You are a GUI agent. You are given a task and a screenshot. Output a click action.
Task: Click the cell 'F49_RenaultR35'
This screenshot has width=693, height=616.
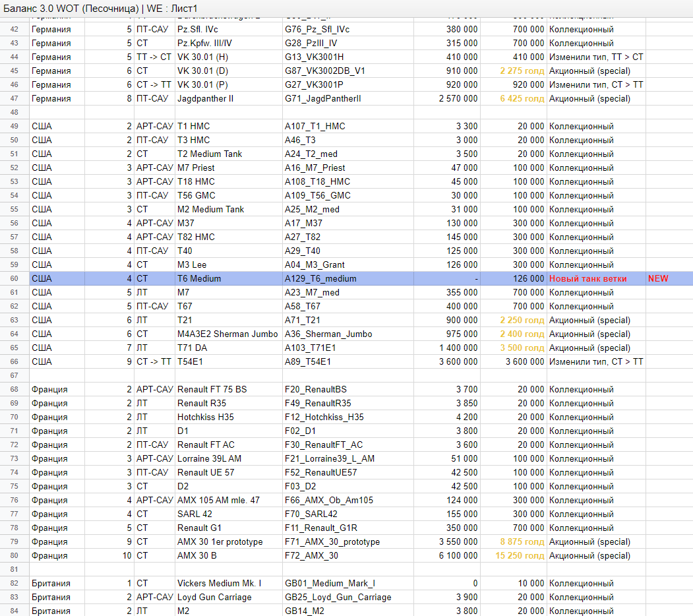point(348,403)
